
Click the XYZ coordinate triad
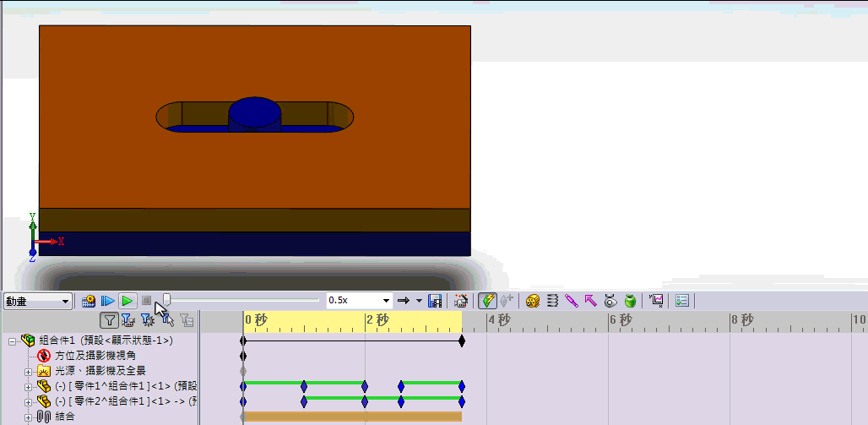(44, 237)
